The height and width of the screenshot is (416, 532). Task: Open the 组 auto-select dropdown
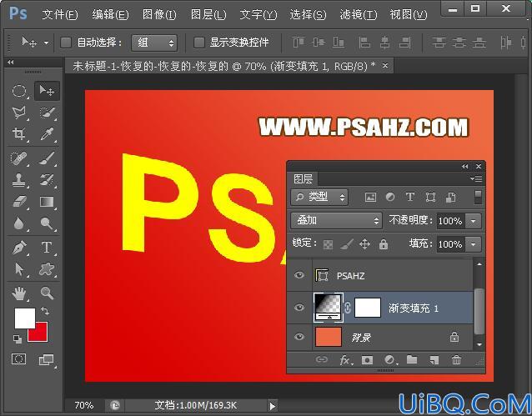[x=154, y=43]
